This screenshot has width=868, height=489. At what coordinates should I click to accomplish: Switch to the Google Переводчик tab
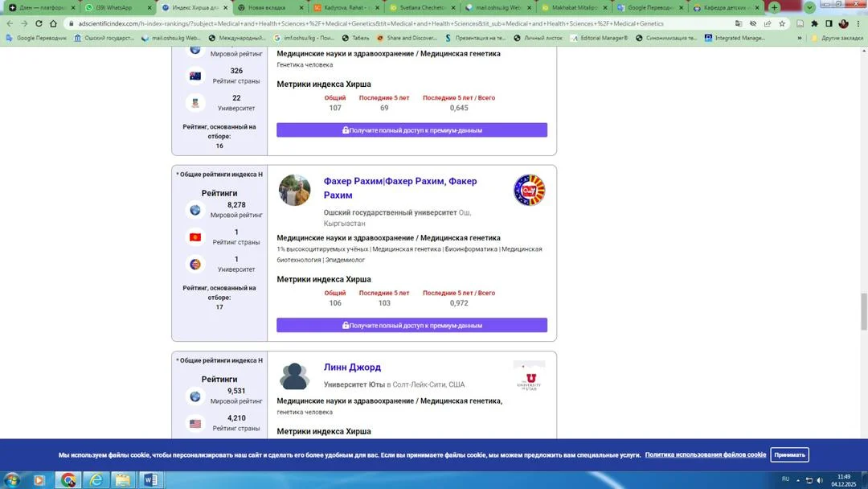(648, 7)
